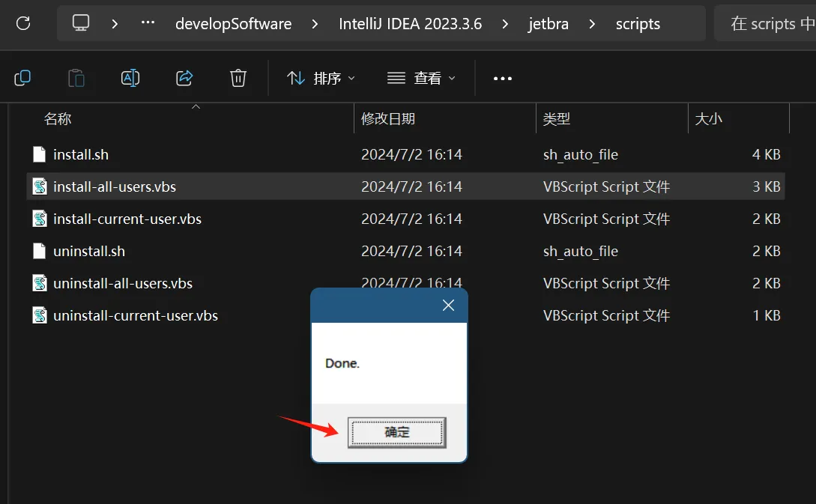
Task: Click 4 KB size of install.sh
Action: [766, 154]
